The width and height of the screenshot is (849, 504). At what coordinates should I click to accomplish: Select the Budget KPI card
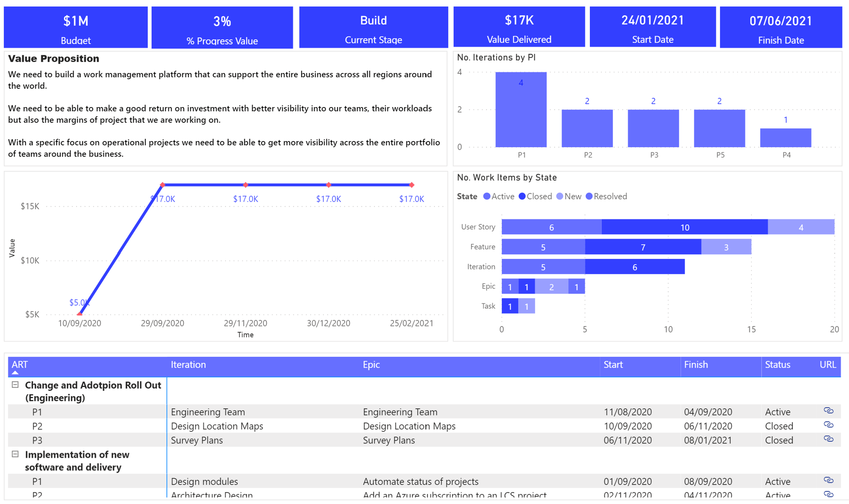[75, 27]
